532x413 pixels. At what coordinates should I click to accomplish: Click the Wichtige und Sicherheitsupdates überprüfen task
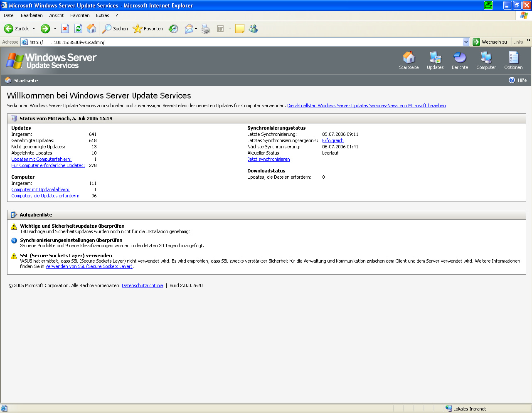pyautogui.click(x=72, y=226)
